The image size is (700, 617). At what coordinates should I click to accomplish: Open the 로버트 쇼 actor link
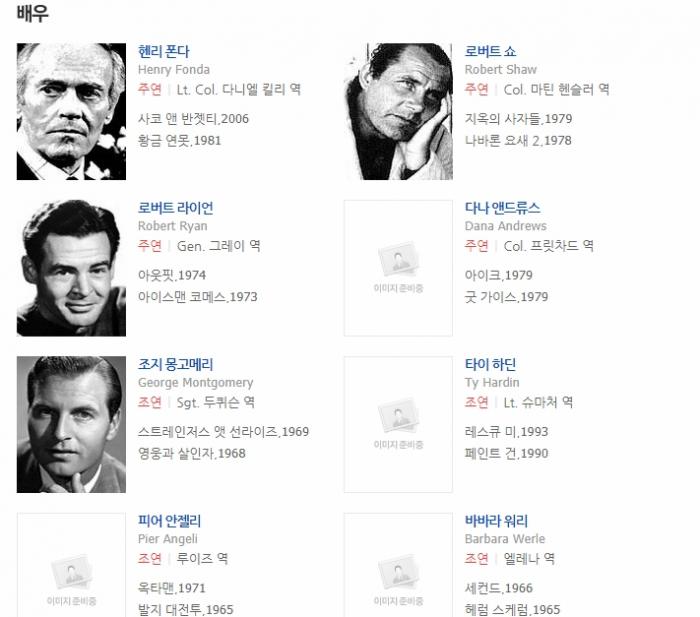(490, 52)
